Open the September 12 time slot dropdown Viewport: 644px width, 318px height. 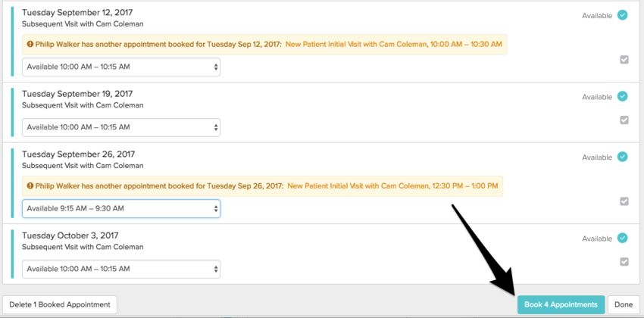pyautogui.click(x=121, y=67)
